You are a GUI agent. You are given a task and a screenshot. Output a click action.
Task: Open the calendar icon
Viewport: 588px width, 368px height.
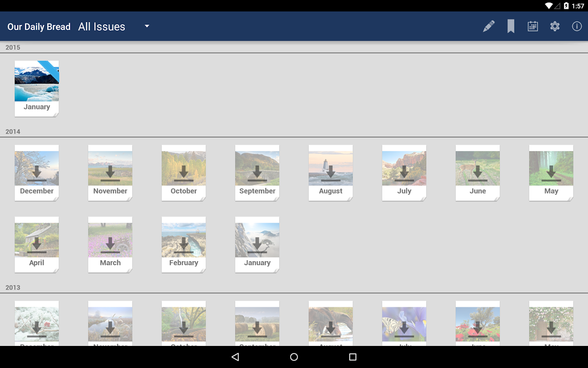click(533, 27)
